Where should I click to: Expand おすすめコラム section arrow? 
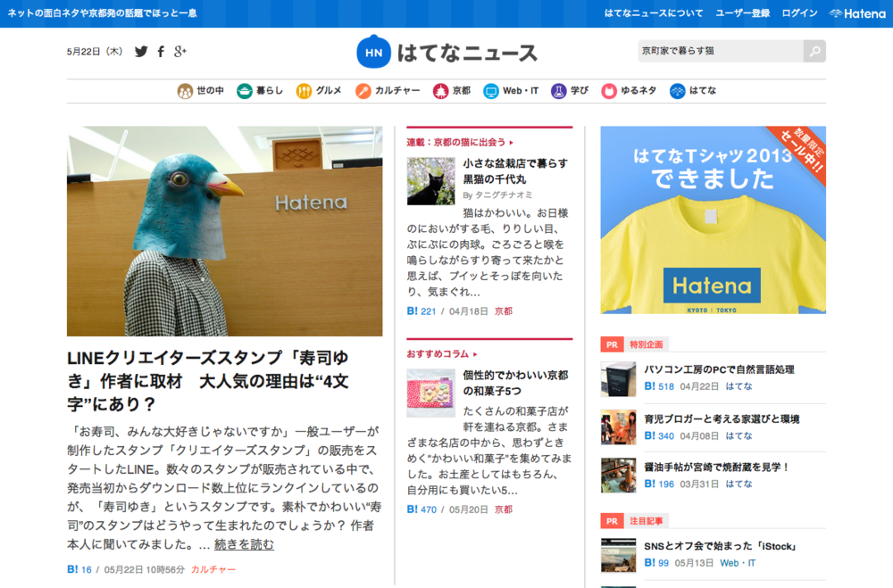point(475,354)
